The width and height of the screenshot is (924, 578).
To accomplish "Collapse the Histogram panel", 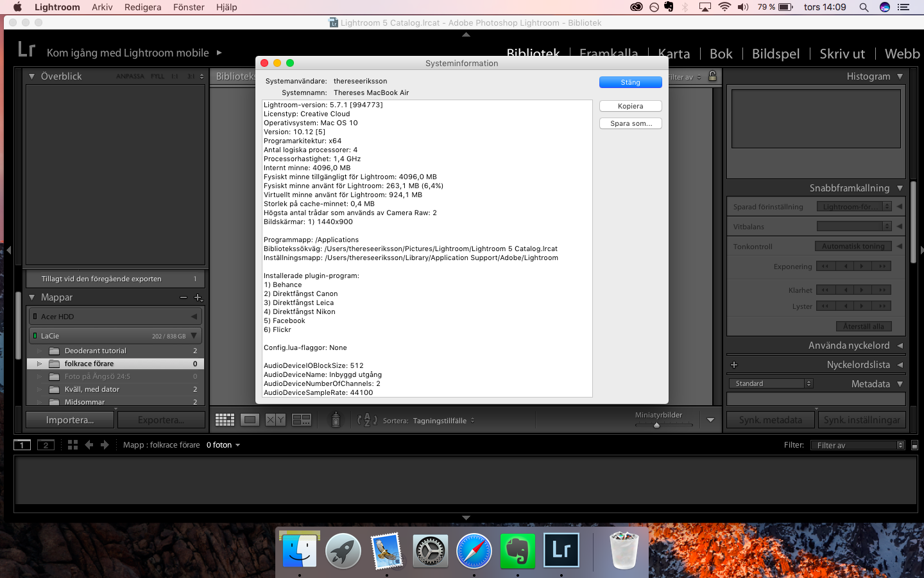I will click(900, 76).
